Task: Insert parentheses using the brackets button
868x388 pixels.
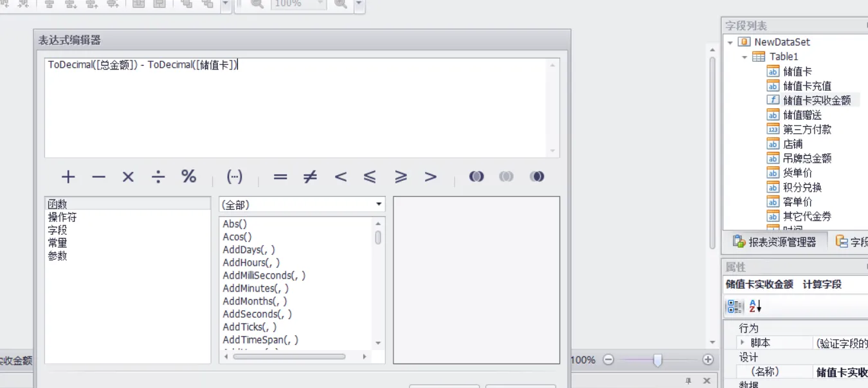Action: click(235, 177)
